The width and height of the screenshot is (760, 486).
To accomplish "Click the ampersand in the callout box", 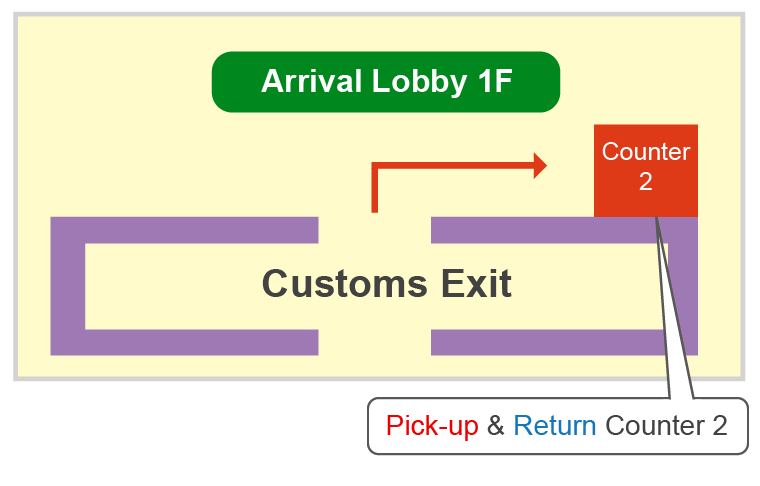I will [x=496, y=426].
